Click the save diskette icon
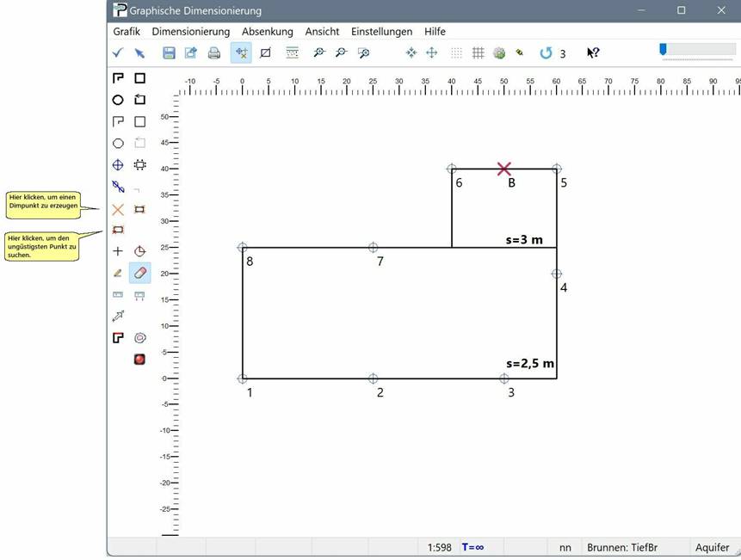Image resolution: width=741 pixels, height=560 pixels. pyautogui.click(x=169, y=53)
